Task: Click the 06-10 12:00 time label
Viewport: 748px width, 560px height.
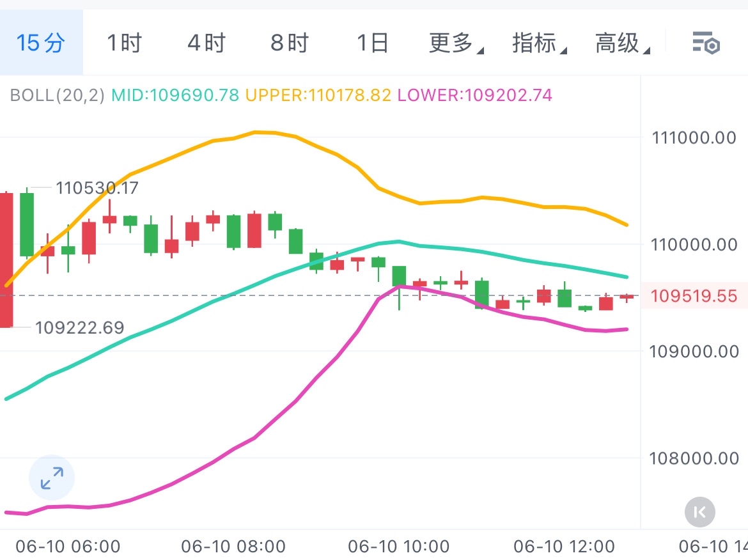Action: tap(564, 546)
